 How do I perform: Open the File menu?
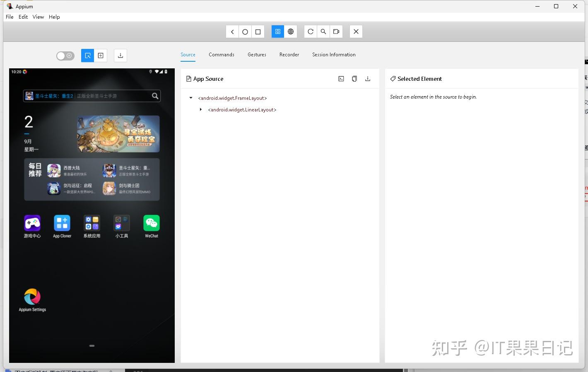pos(9,17)
